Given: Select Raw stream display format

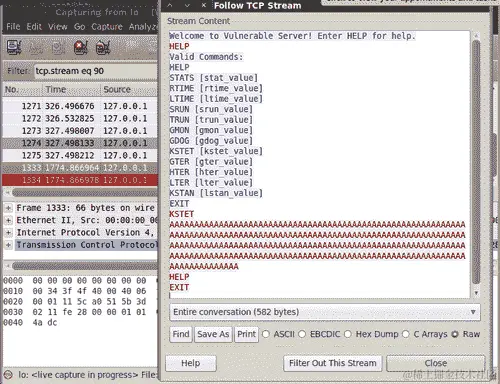Looking at the screenshot, I should [455, 334].
